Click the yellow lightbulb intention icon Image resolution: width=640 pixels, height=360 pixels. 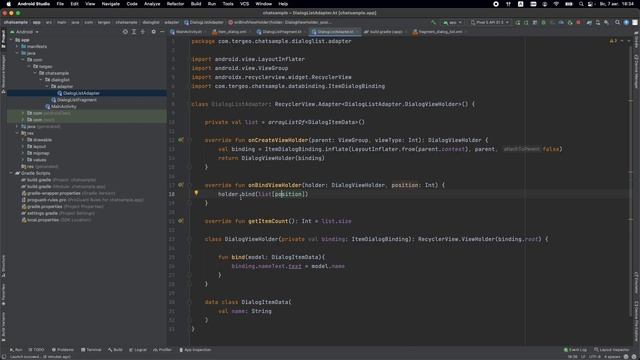(196, 193)
